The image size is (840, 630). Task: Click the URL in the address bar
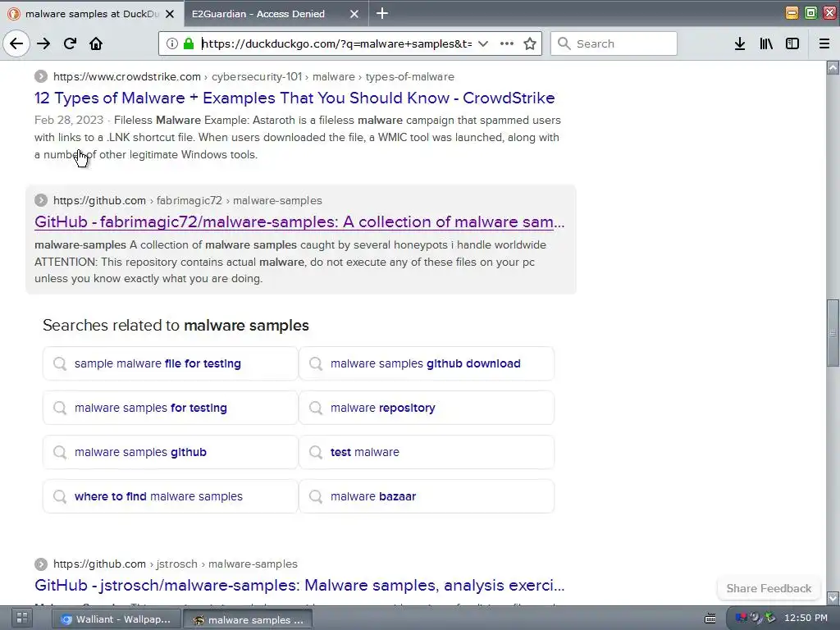pyautogui.click(x=337, y=43)
